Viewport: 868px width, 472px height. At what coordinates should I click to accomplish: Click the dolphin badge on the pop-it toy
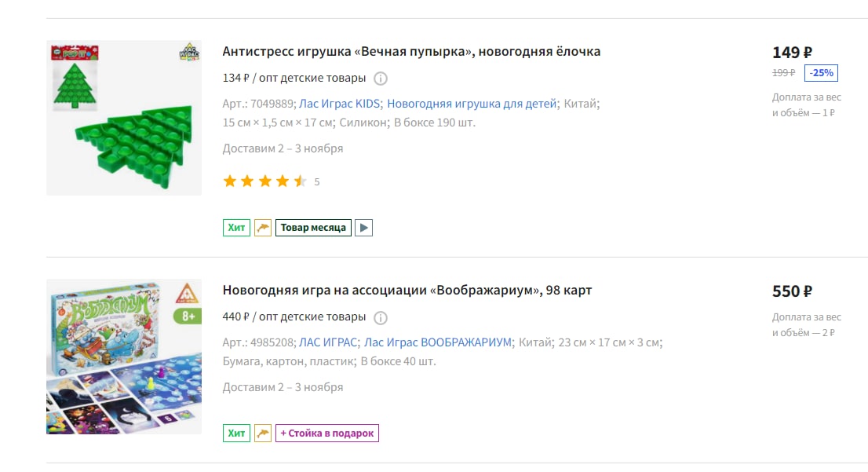tap(263, 228)
